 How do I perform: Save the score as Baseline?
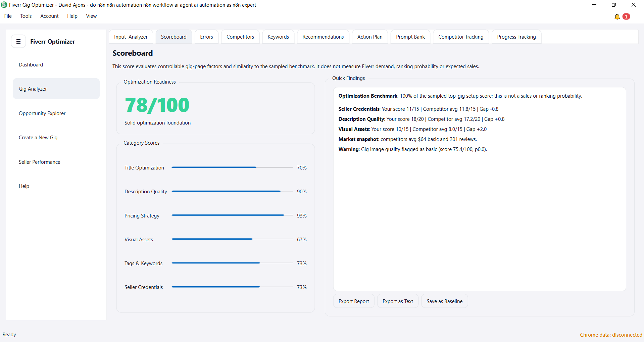point(444,301)
